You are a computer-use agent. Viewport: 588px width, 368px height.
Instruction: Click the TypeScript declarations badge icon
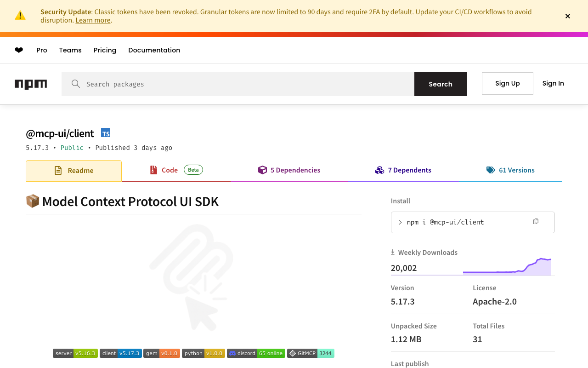[x=106, y=133]
